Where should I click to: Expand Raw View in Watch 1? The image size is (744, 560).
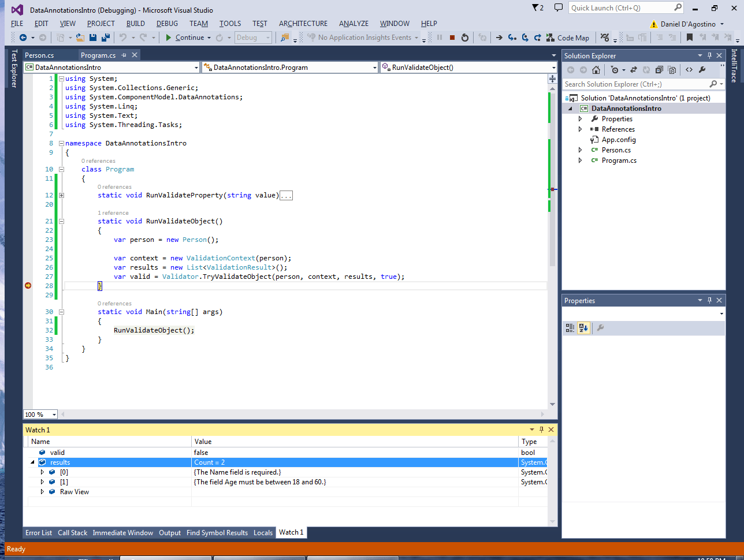pos(42,492)
